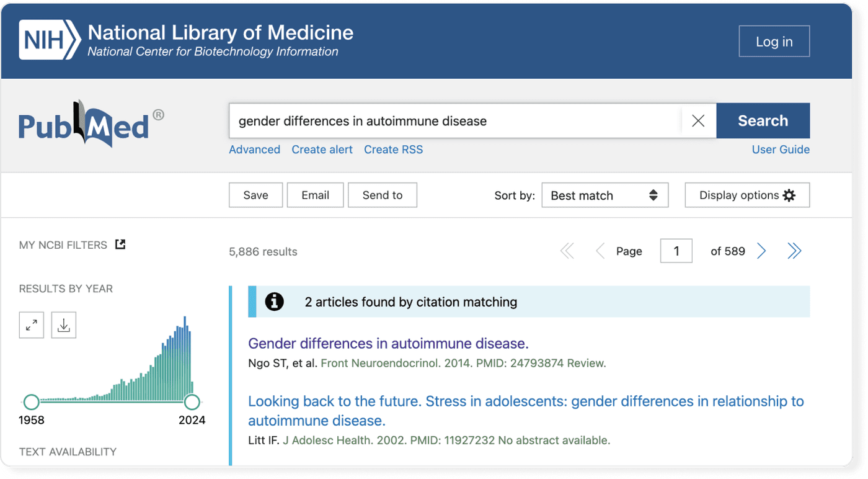Go to the next results page arrow
The width and height of the screenshot is (868, 479).
tap(761, 251)
